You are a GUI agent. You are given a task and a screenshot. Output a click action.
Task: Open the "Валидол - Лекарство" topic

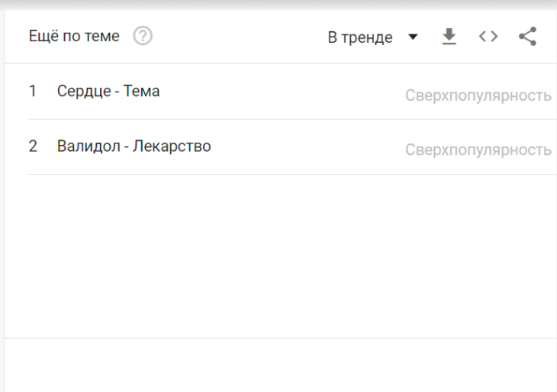pyautogui.click(x=134, y=146)
